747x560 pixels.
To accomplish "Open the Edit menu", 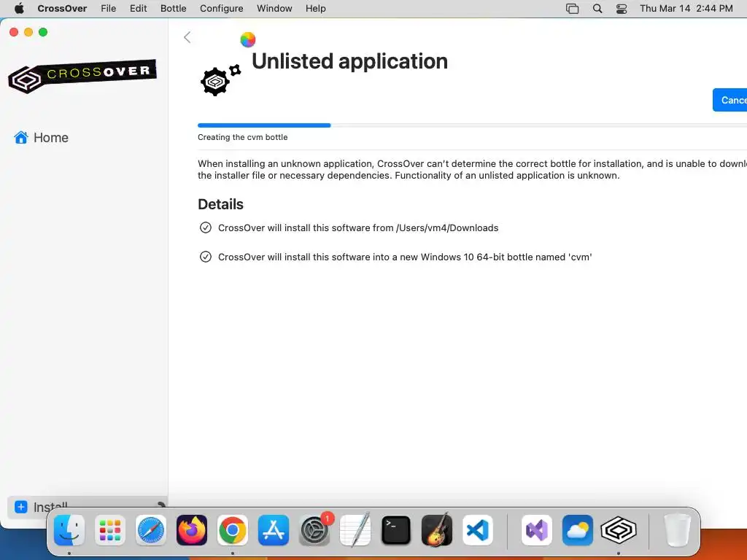I will 138,9.
